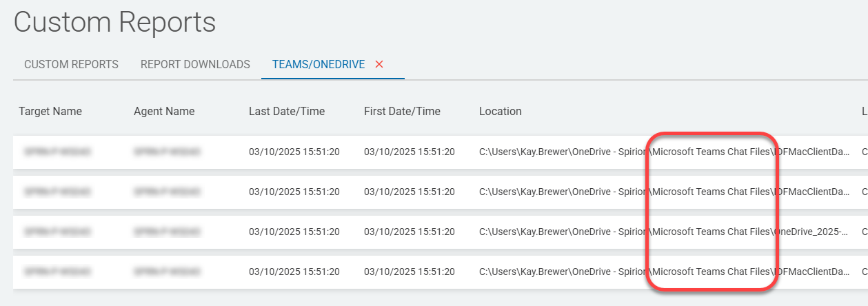Select third row's First Date/Time value

click(410, 232)
